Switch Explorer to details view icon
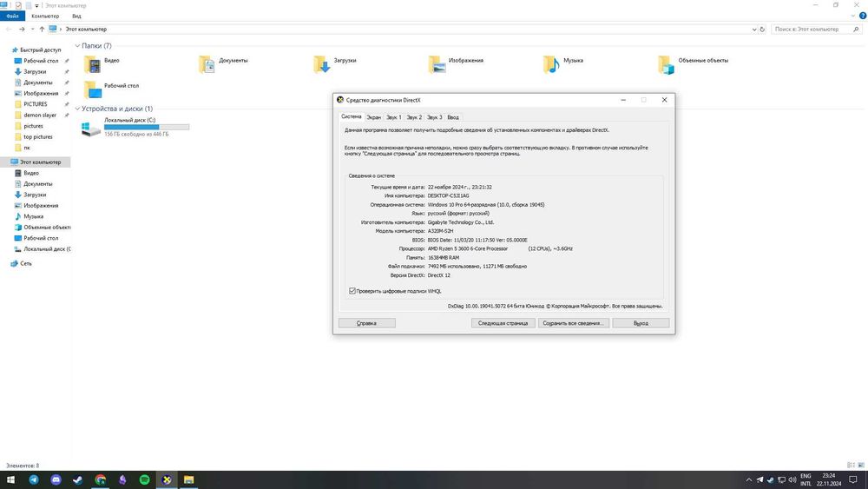868x489 pixels. [x=852, y=466]
